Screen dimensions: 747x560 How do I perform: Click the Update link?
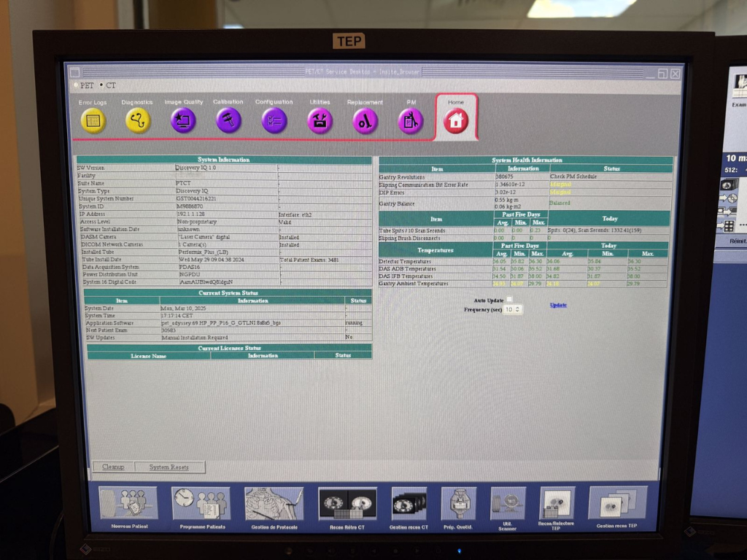point(558,306)
